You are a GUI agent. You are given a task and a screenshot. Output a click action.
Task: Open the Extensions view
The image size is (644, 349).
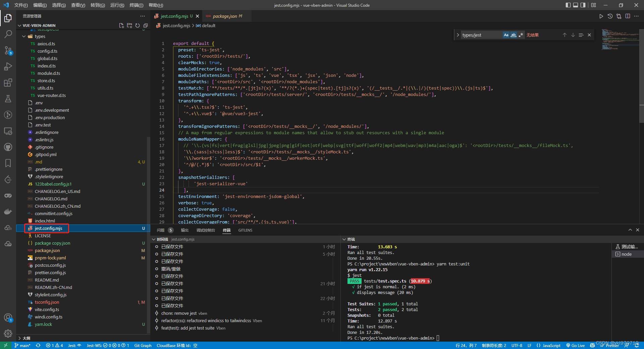click(8, 83)
